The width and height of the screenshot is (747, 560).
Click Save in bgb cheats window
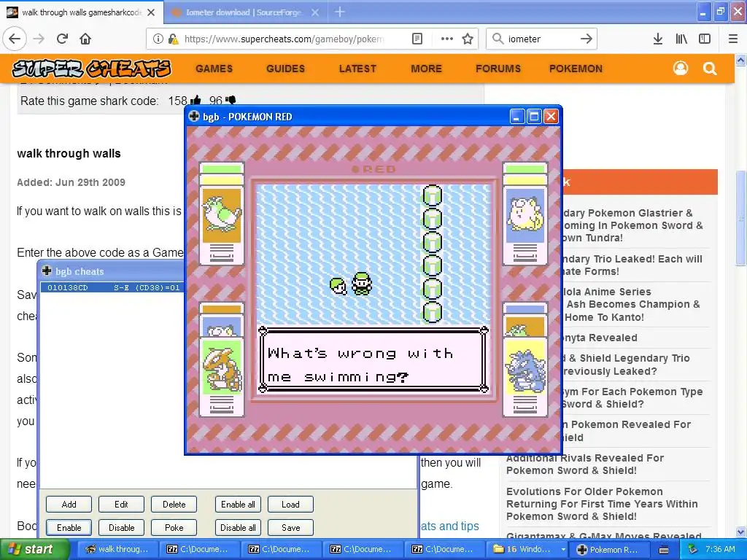pos(290,528)
